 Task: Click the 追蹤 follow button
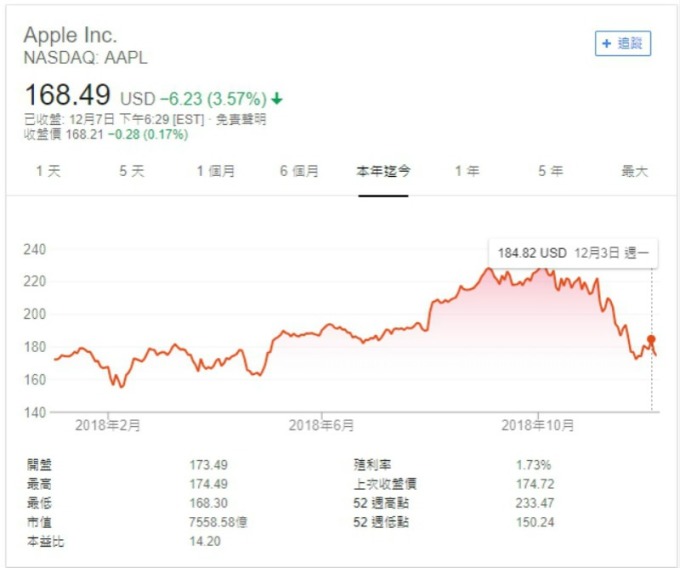click(x=623, y=43)
